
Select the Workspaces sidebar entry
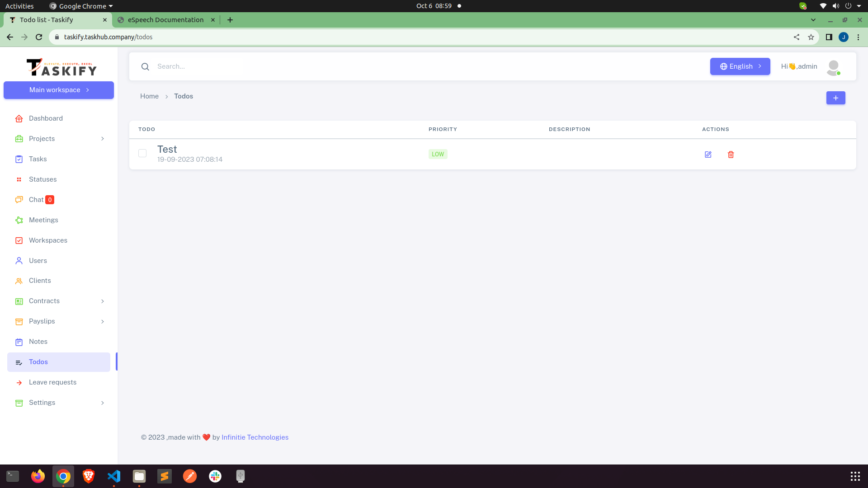(48, 240)
